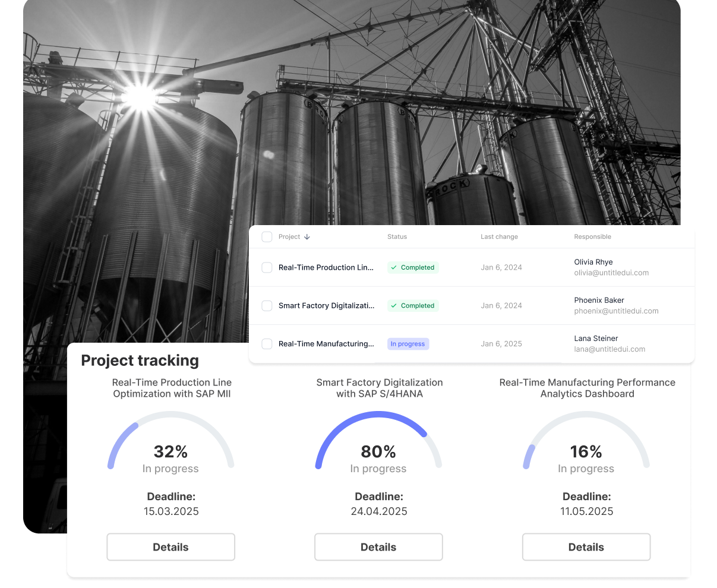Click the Smart Factory Digitalization with SAP S/4HANA title
717x588 pixels.
tap(380, 388)
